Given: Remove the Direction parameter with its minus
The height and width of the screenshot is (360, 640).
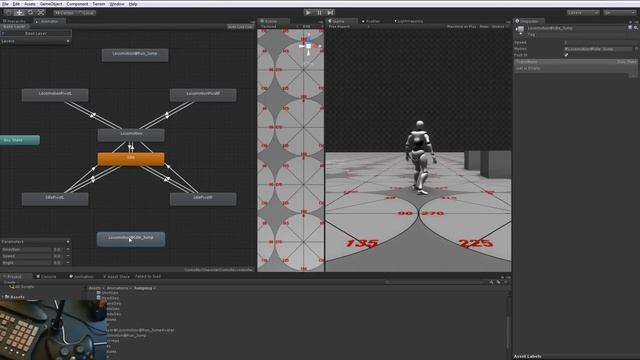Looking at the screenshot, I should tap(68, 249).
